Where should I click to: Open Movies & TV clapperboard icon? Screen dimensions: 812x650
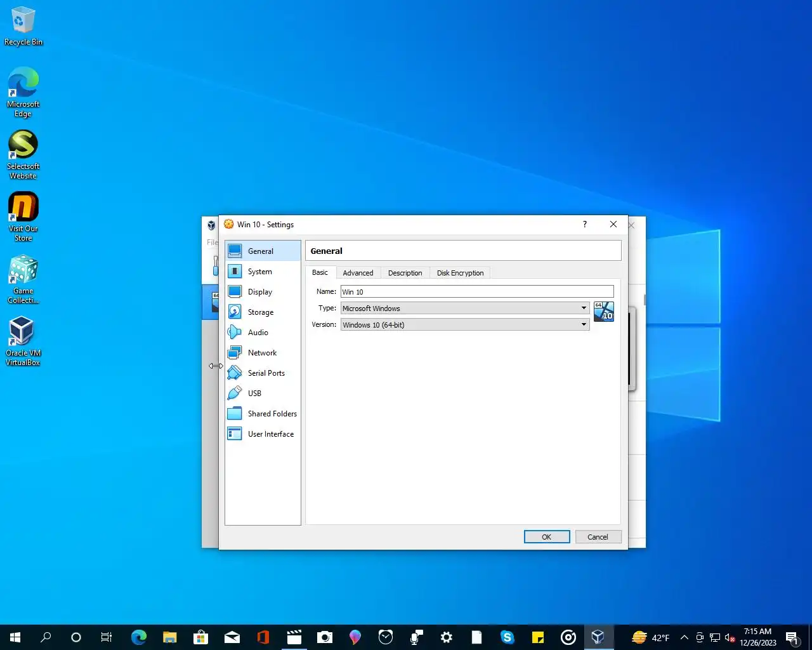pyautogui.click(x=294, y=637)
